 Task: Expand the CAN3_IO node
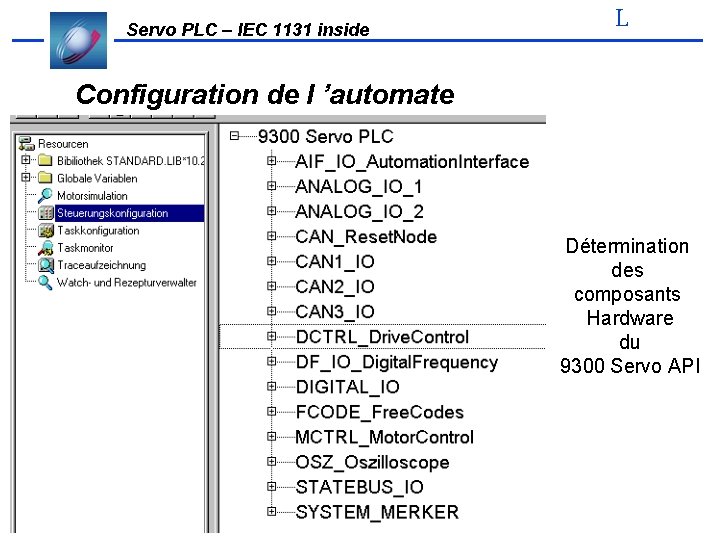[x=271, y=311]
